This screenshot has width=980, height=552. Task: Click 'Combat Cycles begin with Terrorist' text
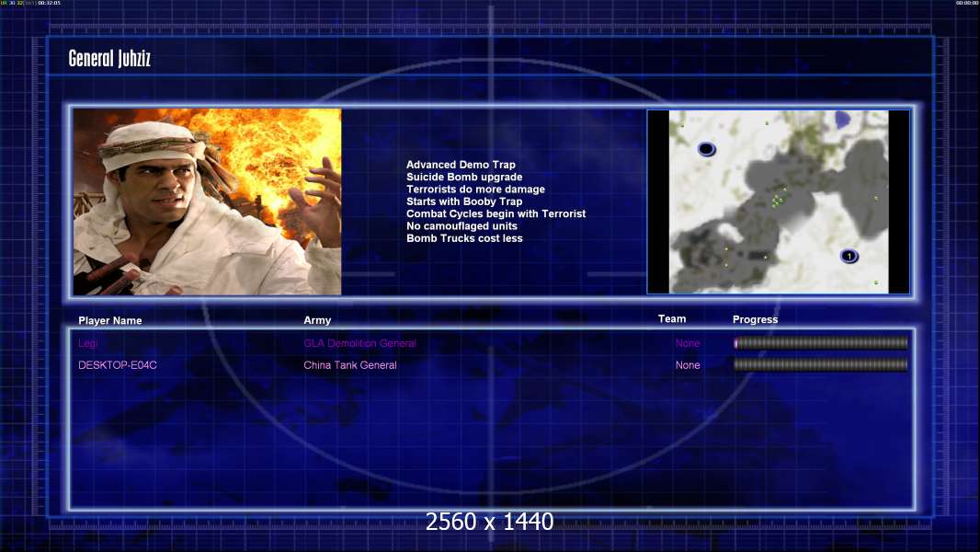click(x=496, y=213)
